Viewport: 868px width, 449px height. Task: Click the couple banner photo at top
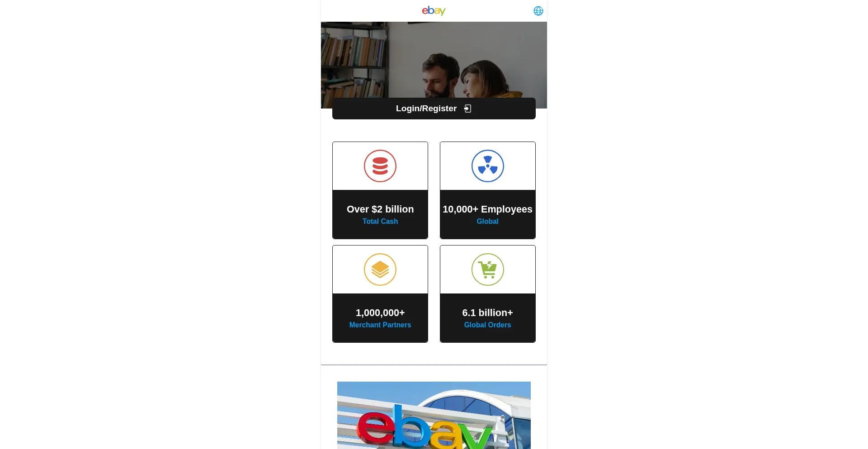click(434, 65)
